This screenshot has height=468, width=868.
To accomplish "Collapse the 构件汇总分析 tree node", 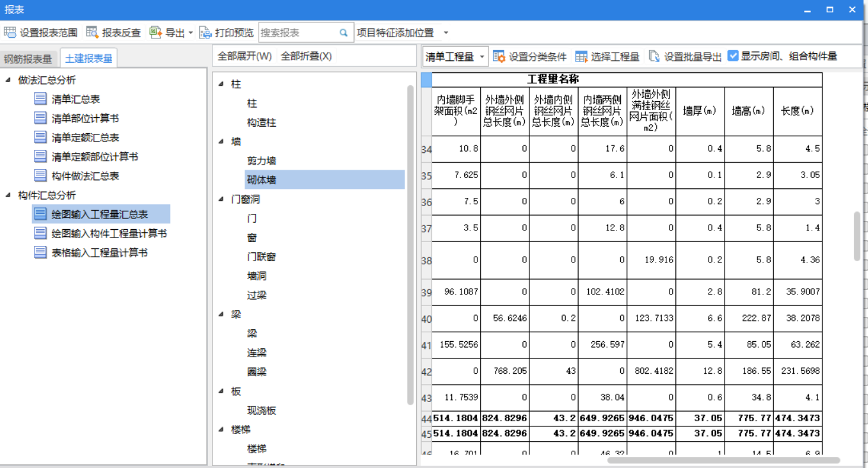I will [8, 195].
